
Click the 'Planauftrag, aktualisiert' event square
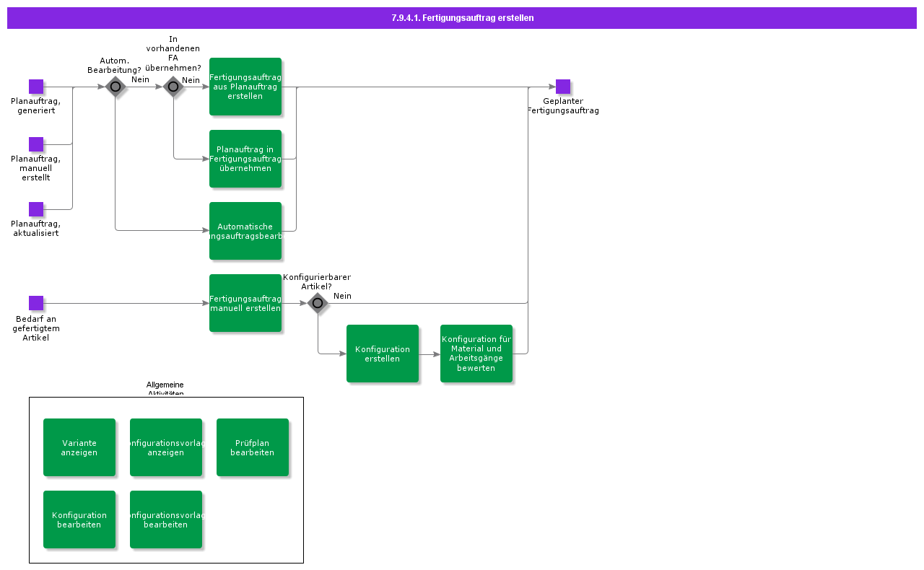[x=36, y=209]
